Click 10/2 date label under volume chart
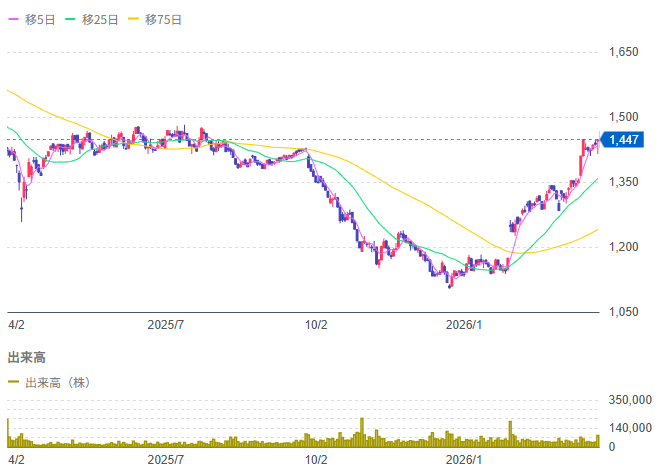The image size is (660, 466). 316,460
